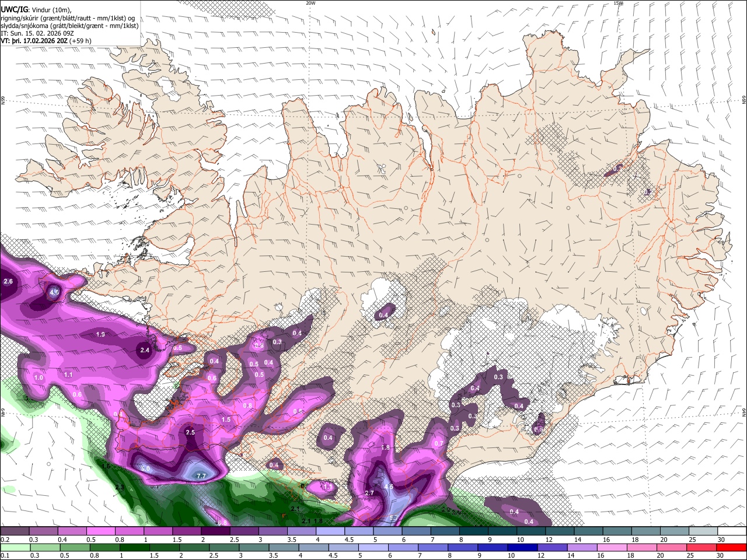Click the '15W' longitude label
Viewport: 747px width, 560px height.
click(618, 3)
